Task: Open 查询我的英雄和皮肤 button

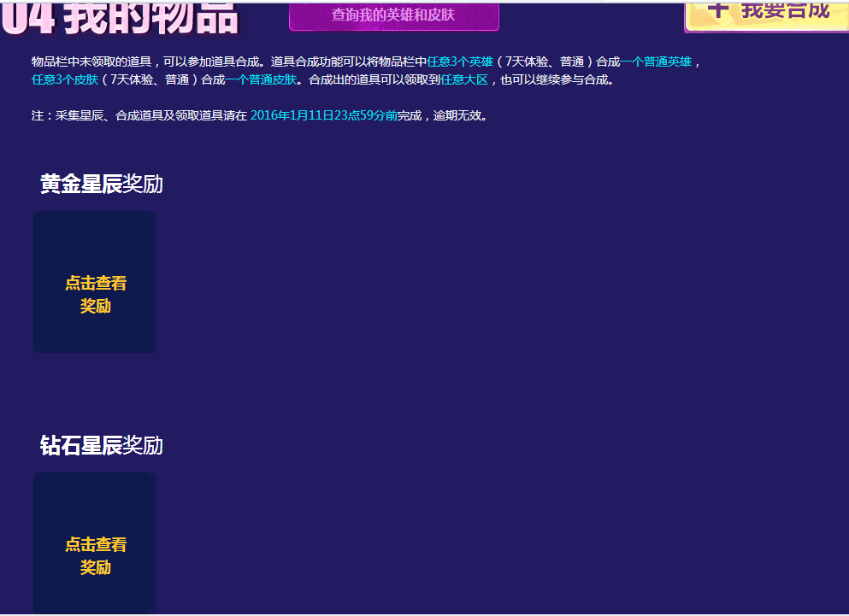Action: (x=393, y=16)
